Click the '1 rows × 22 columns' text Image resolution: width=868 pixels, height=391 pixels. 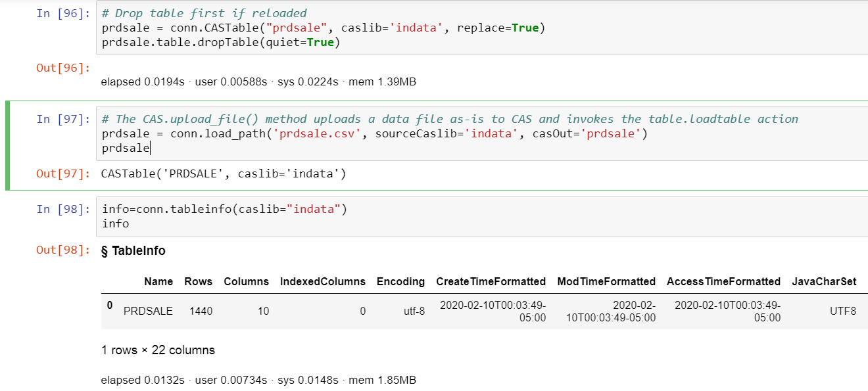pos(157,350)
